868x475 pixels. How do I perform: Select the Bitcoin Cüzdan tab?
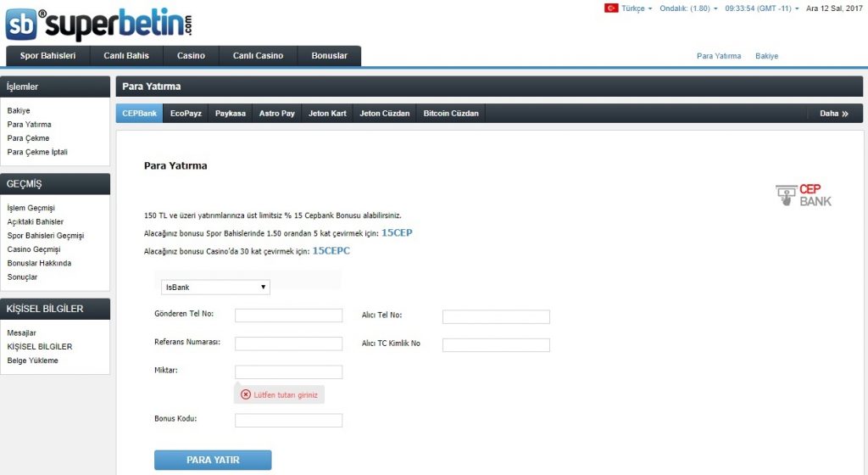click(452, 113)
